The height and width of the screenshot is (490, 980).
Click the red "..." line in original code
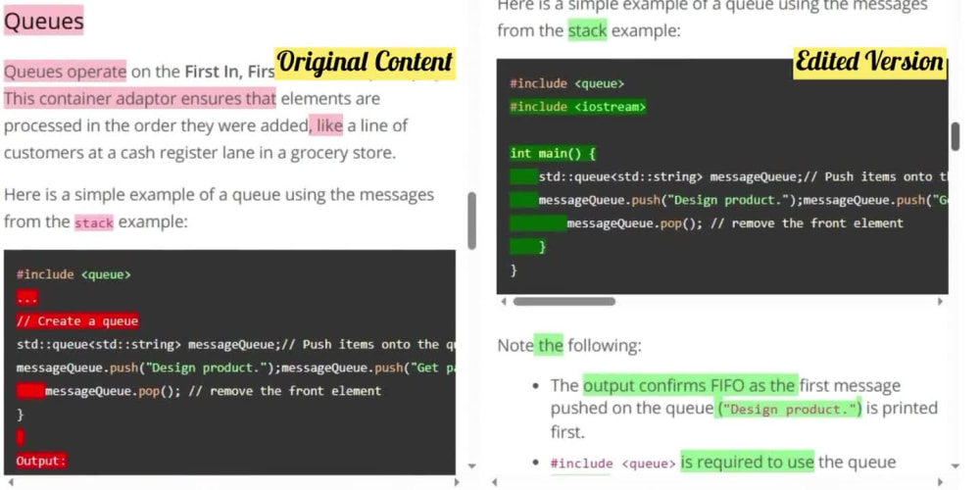[27, 298]
